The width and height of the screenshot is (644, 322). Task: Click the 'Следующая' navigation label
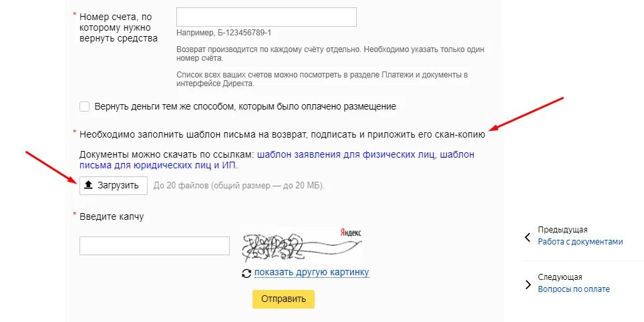[560, 277]
